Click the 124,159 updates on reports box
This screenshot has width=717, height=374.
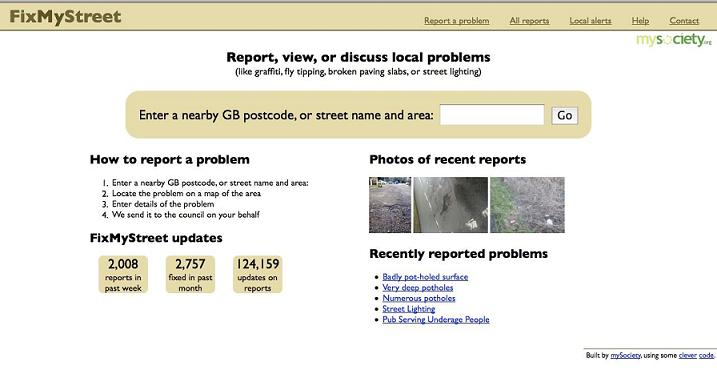[257, 274]
